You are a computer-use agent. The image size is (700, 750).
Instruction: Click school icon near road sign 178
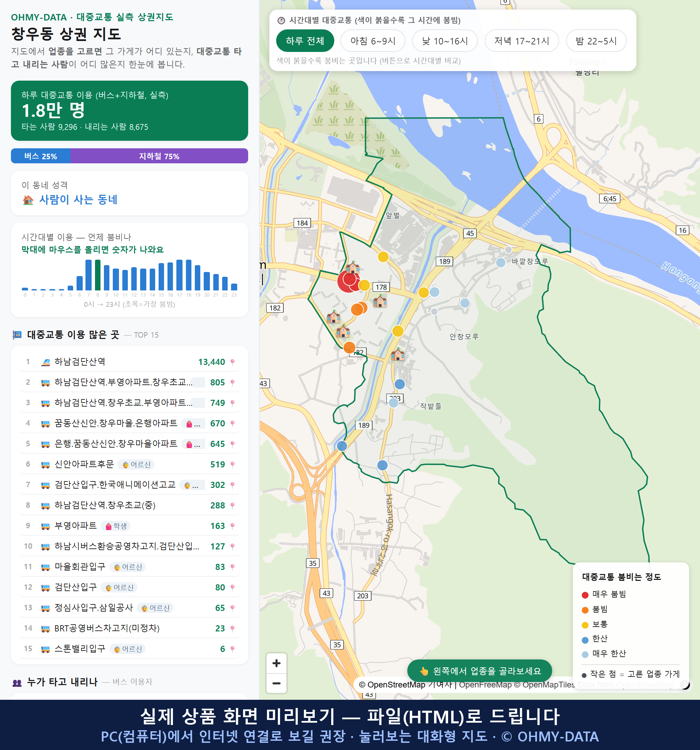(x=380, y=301)
